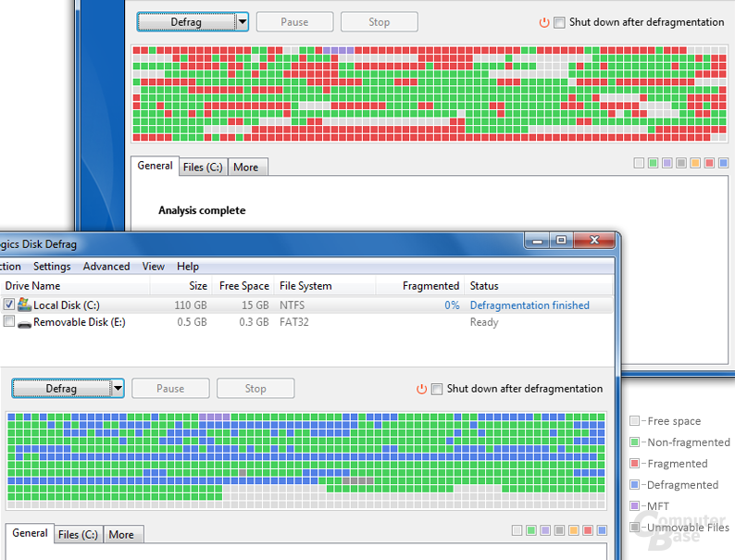Switch to More tab in front window
This screenshot has width=735, height=560.
121,534
